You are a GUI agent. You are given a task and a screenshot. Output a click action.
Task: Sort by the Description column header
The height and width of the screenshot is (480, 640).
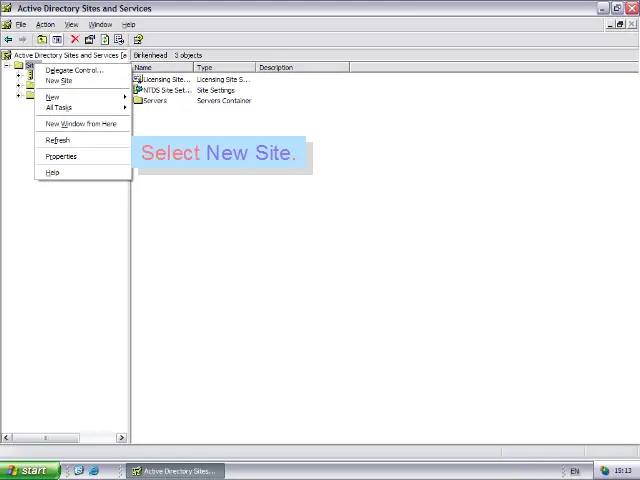coord(302,67)
